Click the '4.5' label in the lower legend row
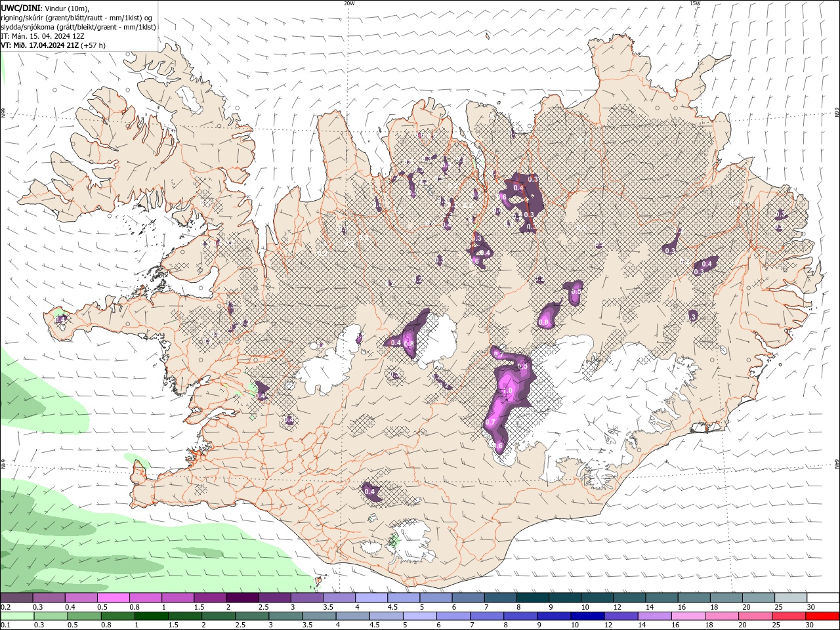This screenshot has width=840, height=630. pyautogui.click(x=374, y=625)
